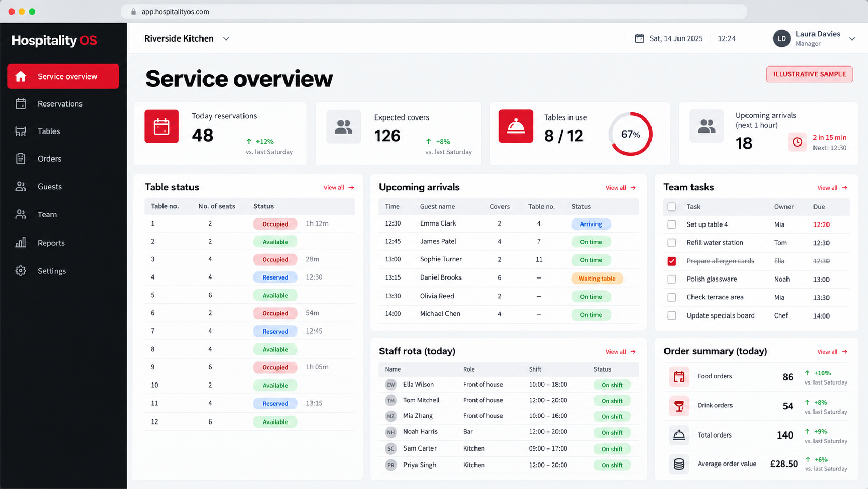Go to Orders in the sidebar

click(63, 158)
